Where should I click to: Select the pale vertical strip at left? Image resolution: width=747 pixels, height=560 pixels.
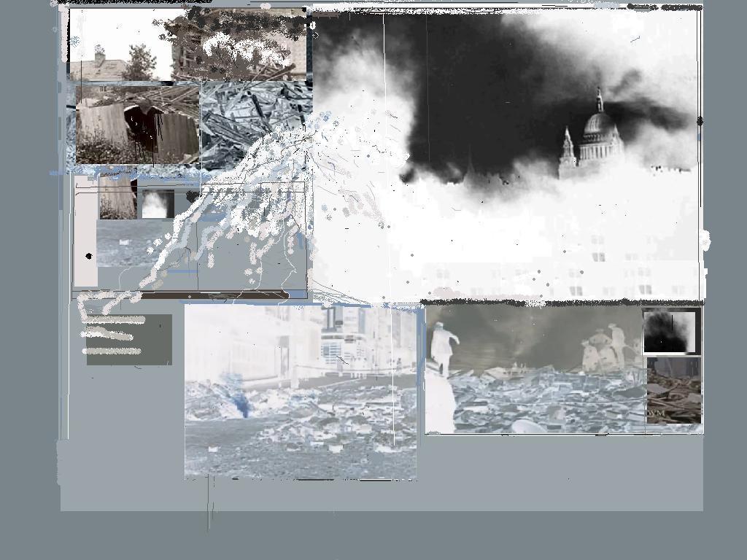[85, 233]
